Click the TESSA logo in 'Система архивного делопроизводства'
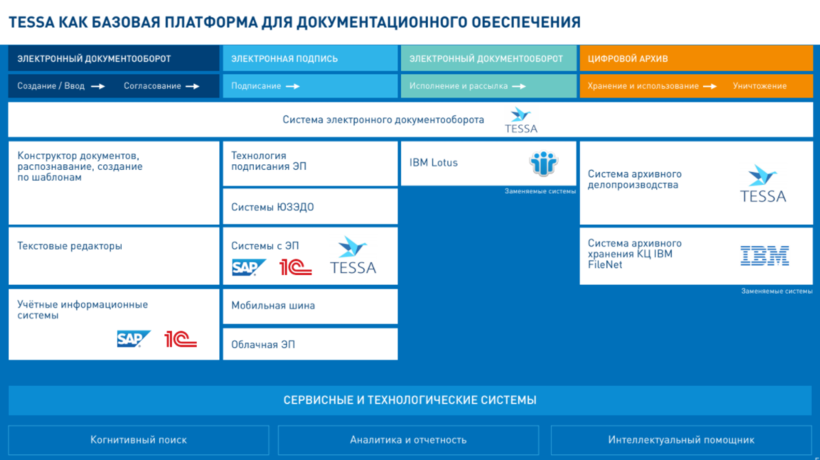Image resolution: width=820 pixels, height=460 pixels. (762, 185)
